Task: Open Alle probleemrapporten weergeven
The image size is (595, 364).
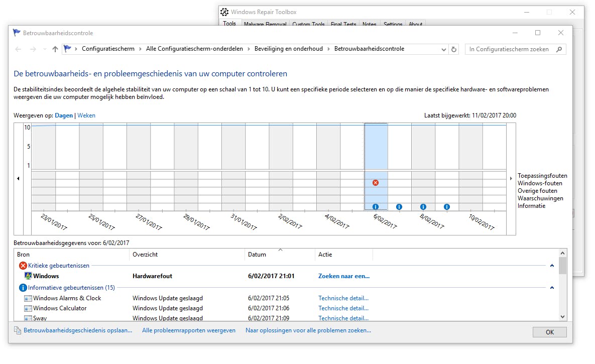Action: coord(189,330)
